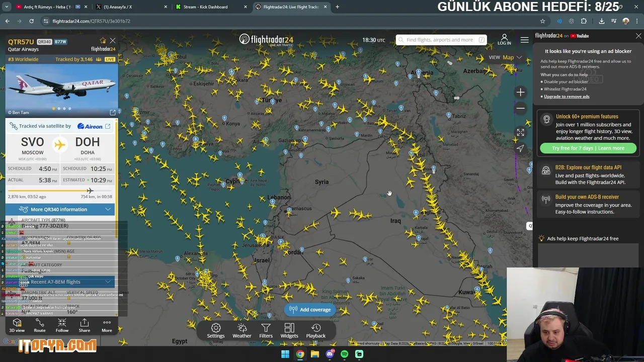The image size is (644, 362).
Task: Open Discord in taskbar
Action: click(330, 354)
